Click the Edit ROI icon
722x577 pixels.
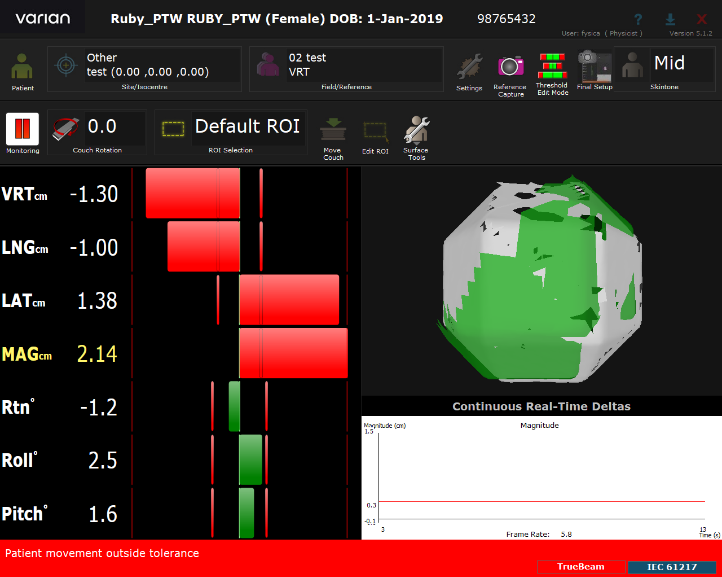pos(375,129)
